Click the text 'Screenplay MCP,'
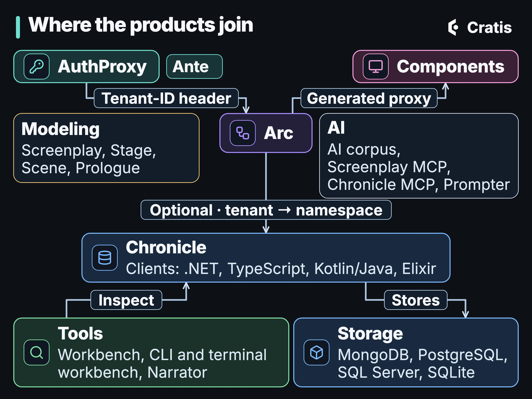This screenshot has height=399, width=532. pos(389,167)
